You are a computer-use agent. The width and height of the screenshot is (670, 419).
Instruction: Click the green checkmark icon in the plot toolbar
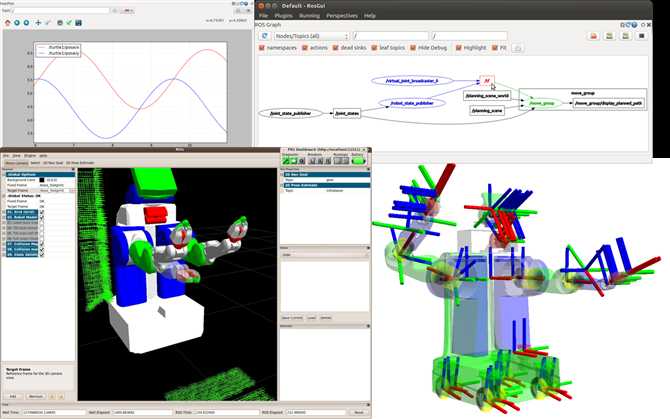(x=69, y=23)
